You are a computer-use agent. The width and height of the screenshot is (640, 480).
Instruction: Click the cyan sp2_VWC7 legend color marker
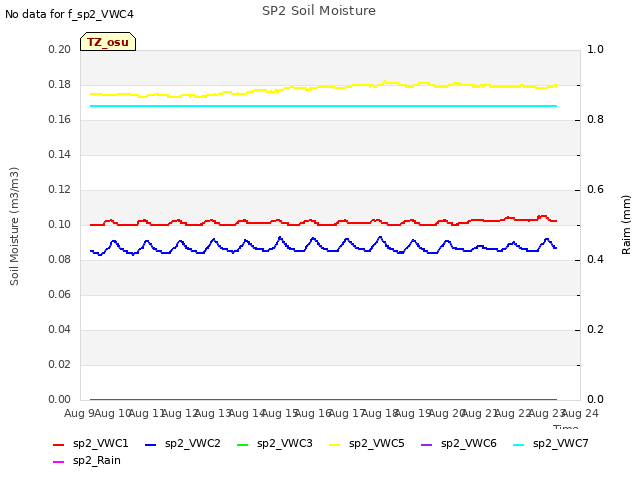tap(518, 444)
